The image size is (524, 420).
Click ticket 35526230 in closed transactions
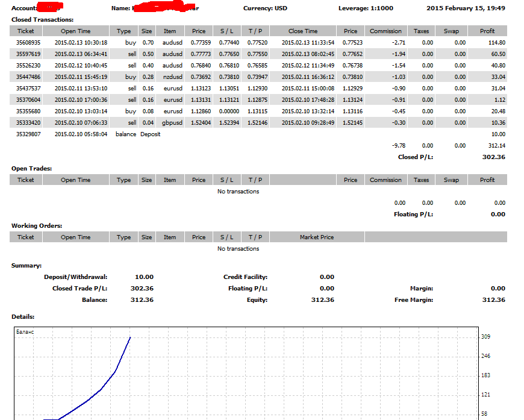coord(28,65)
